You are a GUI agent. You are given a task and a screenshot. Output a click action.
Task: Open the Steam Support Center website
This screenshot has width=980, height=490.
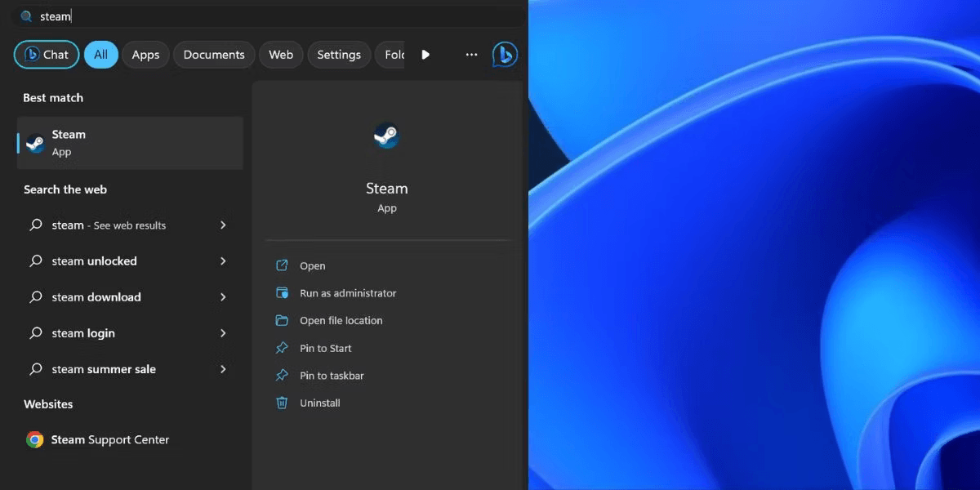tap(110, 439)
